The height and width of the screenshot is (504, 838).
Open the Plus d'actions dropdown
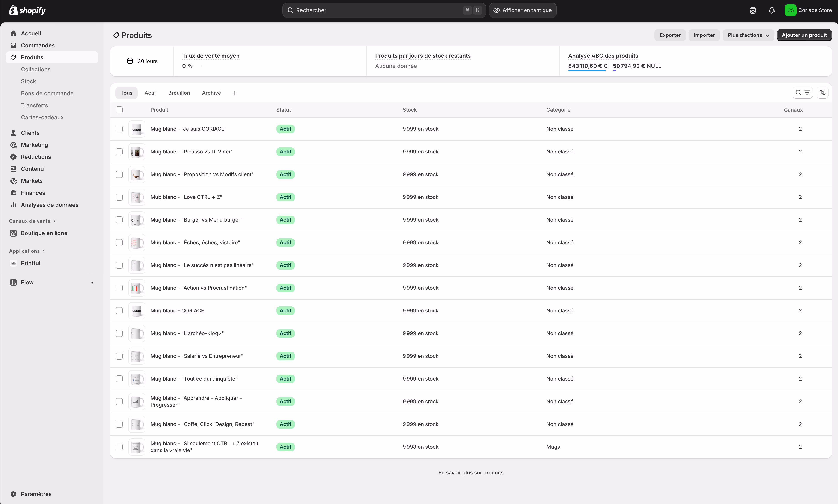748,35
